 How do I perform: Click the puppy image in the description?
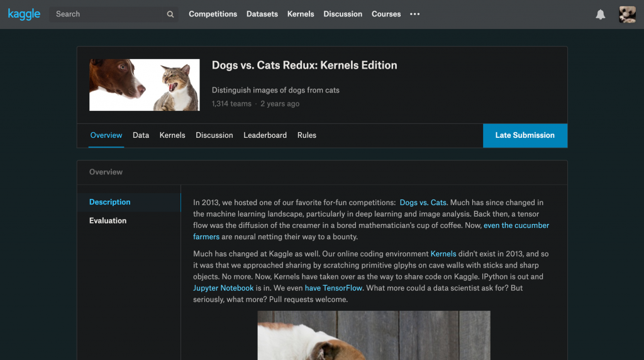374,335
